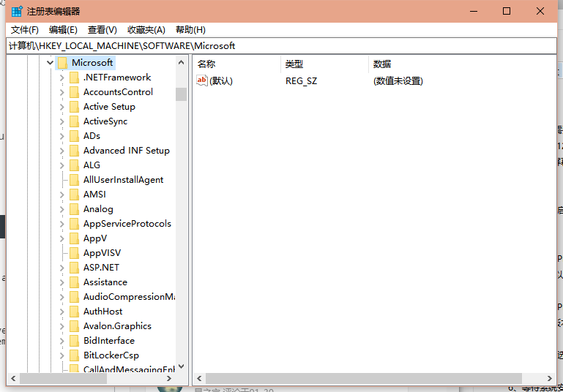
Task: Click values pane horizontal scroll right arrow
Action: 550,378
